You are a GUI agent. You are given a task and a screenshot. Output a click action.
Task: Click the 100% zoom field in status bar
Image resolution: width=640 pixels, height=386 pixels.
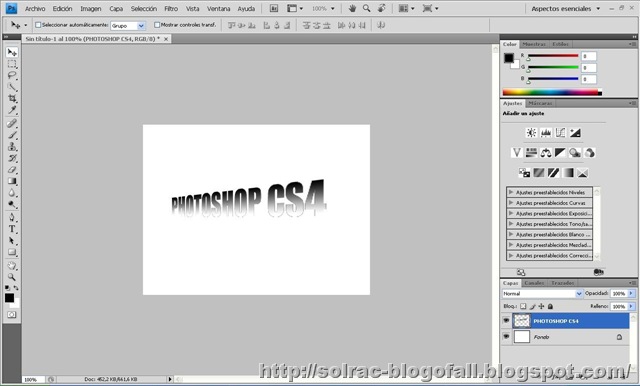point(33,379)
